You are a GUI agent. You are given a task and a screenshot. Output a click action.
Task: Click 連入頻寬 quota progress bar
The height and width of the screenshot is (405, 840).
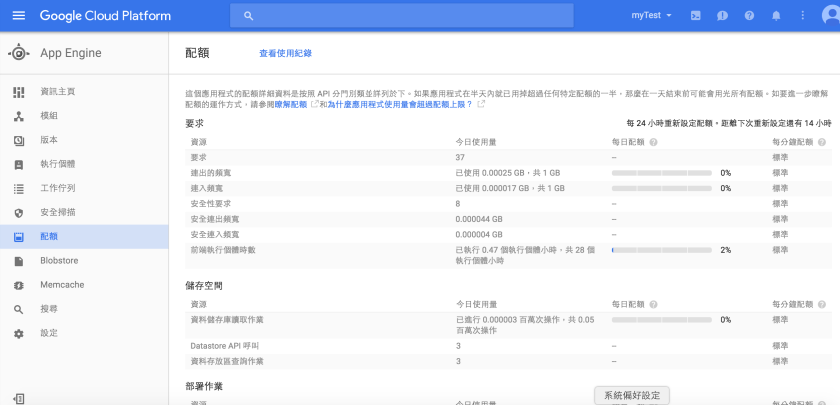click(x=662, y=189)
